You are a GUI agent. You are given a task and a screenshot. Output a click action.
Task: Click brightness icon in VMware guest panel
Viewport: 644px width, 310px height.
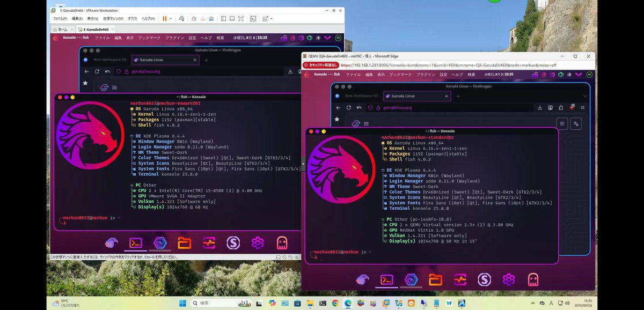tap(318, 38)
